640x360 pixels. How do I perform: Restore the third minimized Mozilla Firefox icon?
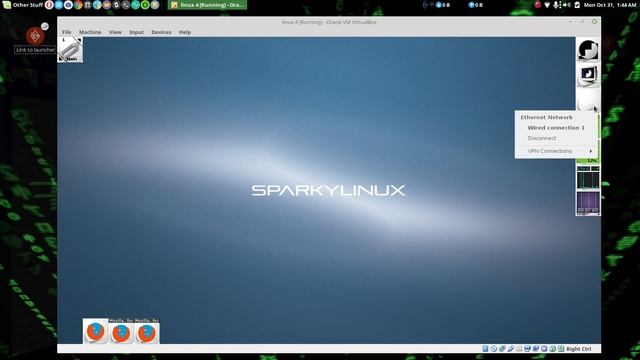click(147, 331)
